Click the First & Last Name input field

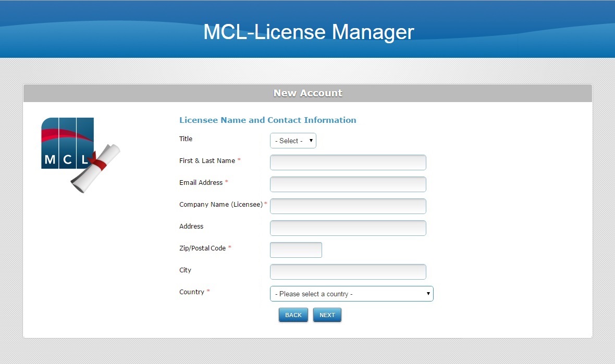point(348,162)
